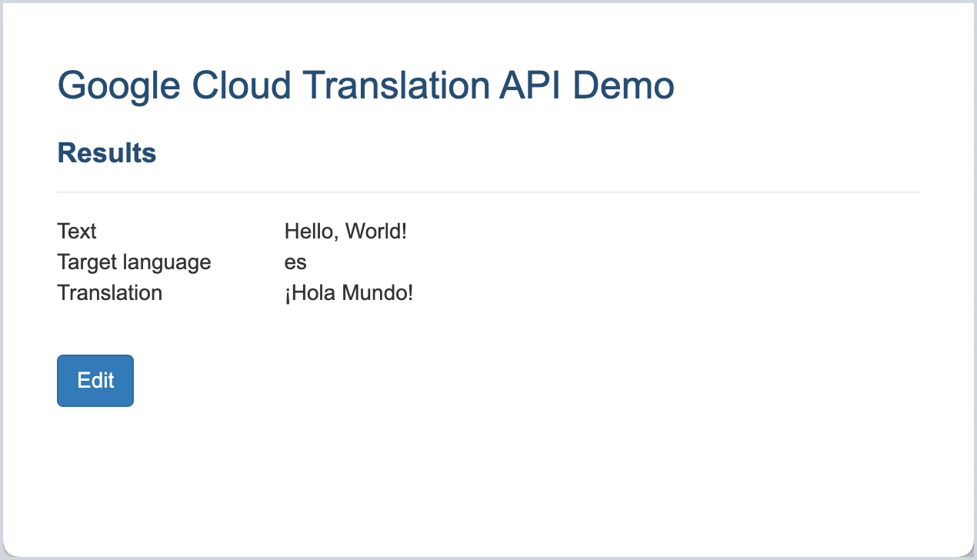The image size is (977, 560).
Task: Select the "¡Hola Mundo!" translated text
Action: (348, 293)
